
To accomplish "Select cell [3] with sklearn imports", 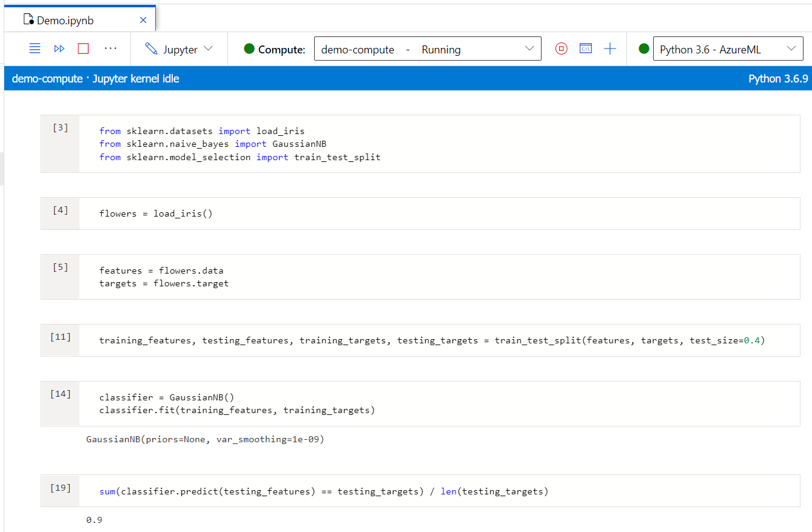I will pos(420,144).
